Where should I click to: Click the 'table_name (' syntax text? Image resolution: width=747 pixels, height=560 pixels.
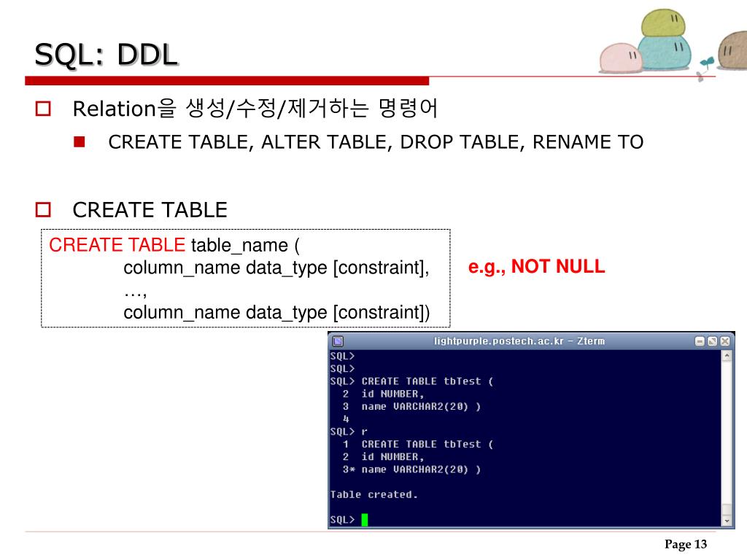point(245,245)
